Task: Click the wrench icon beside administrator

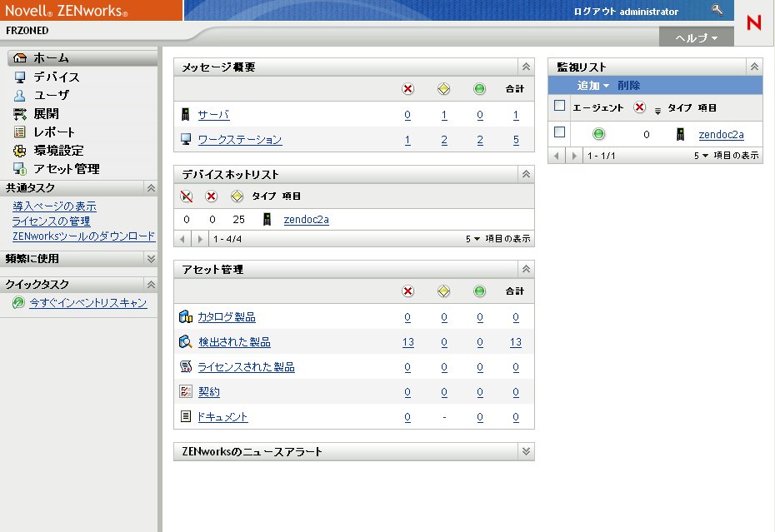Action: (x=717, y=9)
